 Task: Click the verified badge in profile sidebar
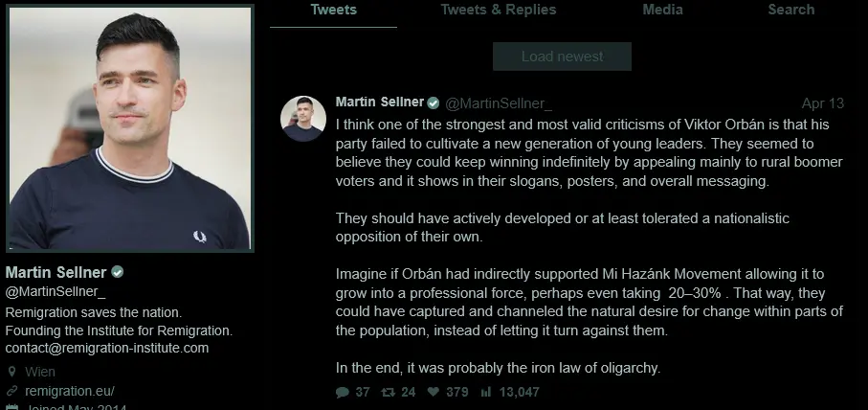(118, 272)
